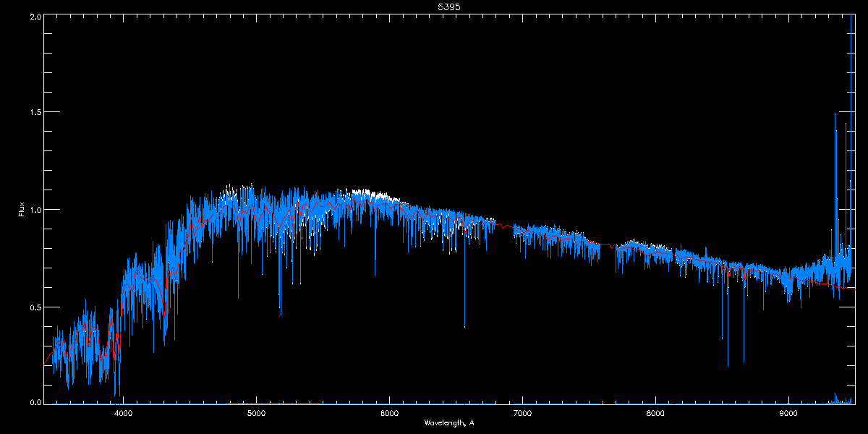Image resolution: width=868 pixels, height=434 pixels.
Task: Click the red fit curve end at far right
Action: click(852, 288)
